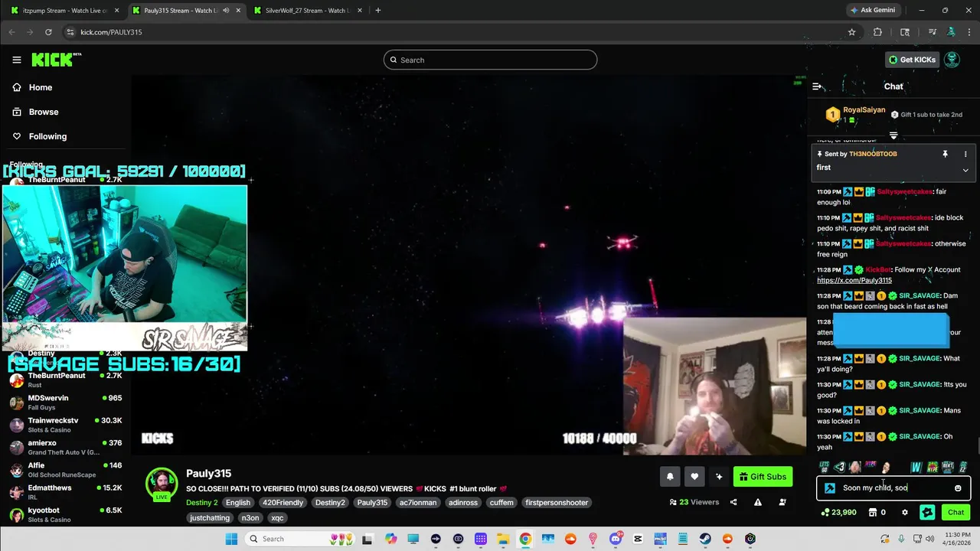Screen dimensions: 980x551
Task: Click the channel points 23,990
Action: [x=838, y=513]
